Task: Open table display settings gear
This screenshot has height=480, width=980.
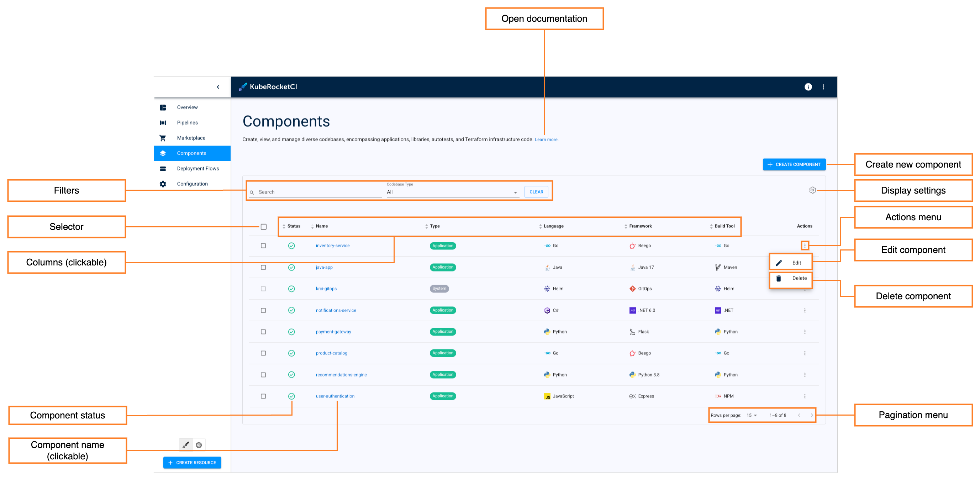Action: (x=812, y=190)
